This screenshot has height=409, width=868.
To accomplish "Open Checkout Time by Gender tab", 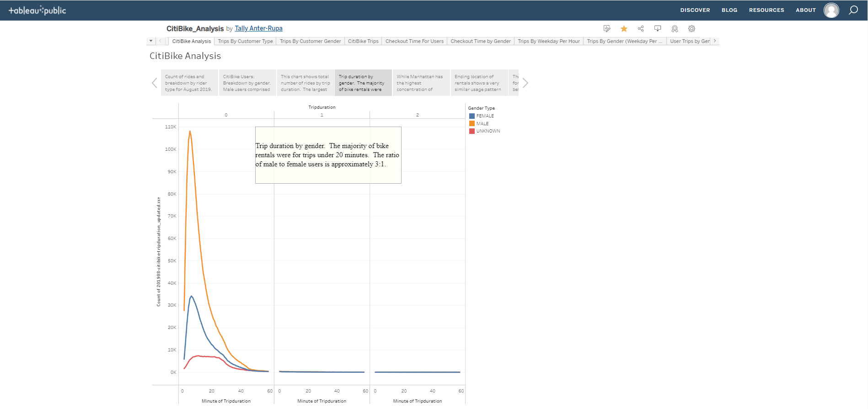I will 481,41.
